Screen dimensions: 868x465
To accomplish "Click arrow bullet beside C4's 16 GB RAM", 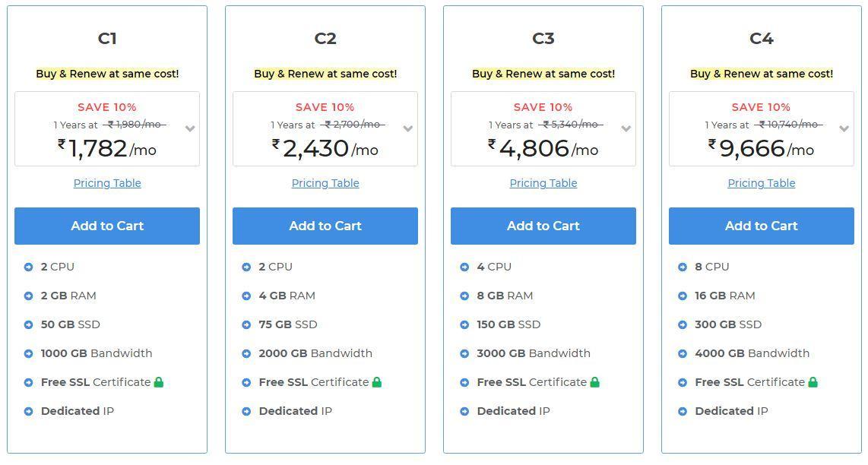I will (683, 296).
